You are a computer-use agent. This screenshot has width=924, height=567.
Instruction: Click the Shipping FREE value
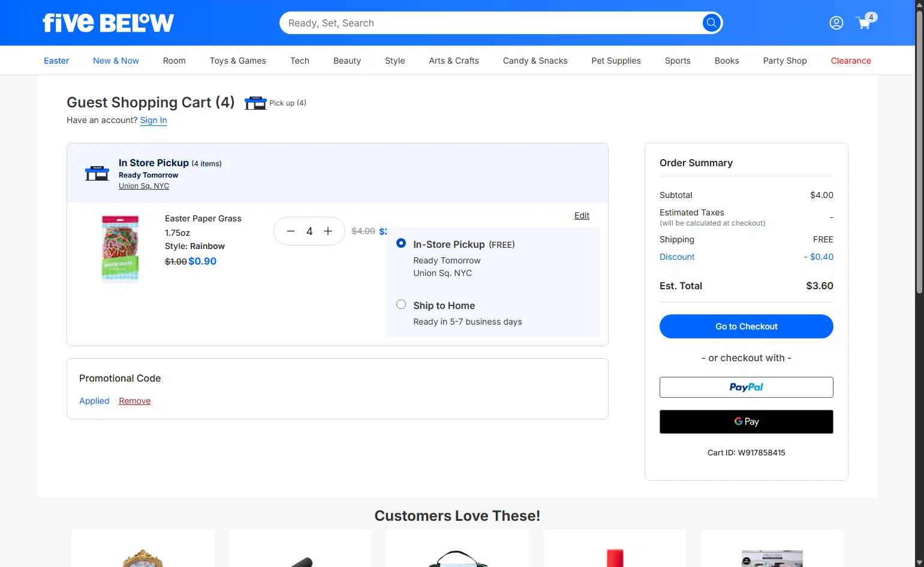click(x=823, y=239)
